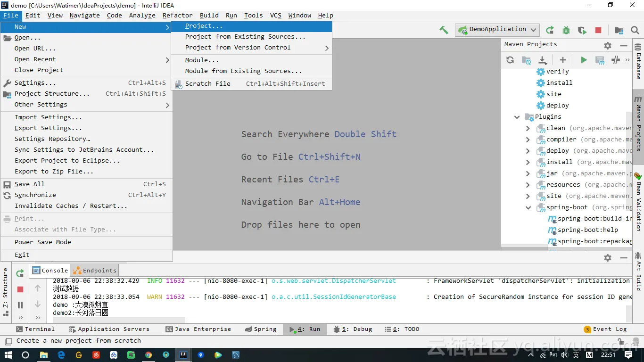Expand the jar plugin node
The height and width of the screenshot is (362, 644).
point(528,173)
